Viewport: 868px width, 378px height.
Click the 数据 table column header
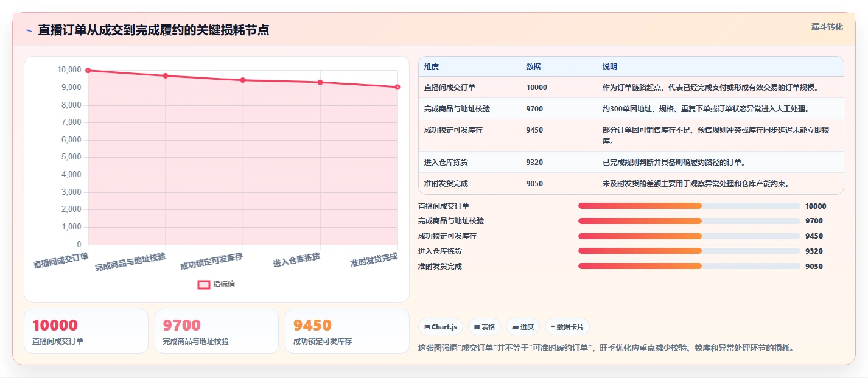tap(534, 66)
